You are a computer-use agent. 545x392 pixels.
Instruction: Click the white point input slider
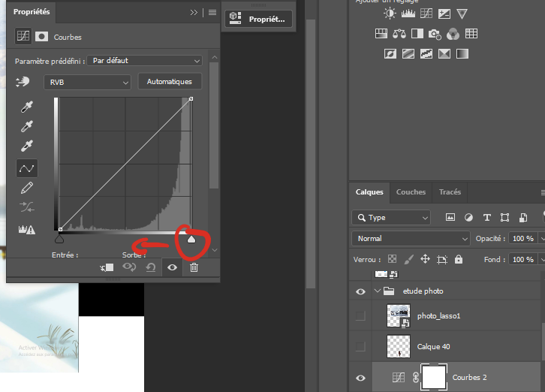(191, 240)
